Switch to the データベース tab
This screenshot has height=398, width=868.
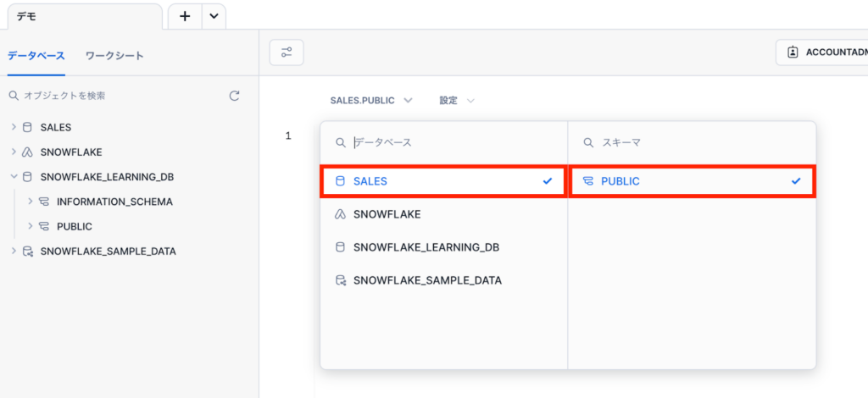pos(36,56)
